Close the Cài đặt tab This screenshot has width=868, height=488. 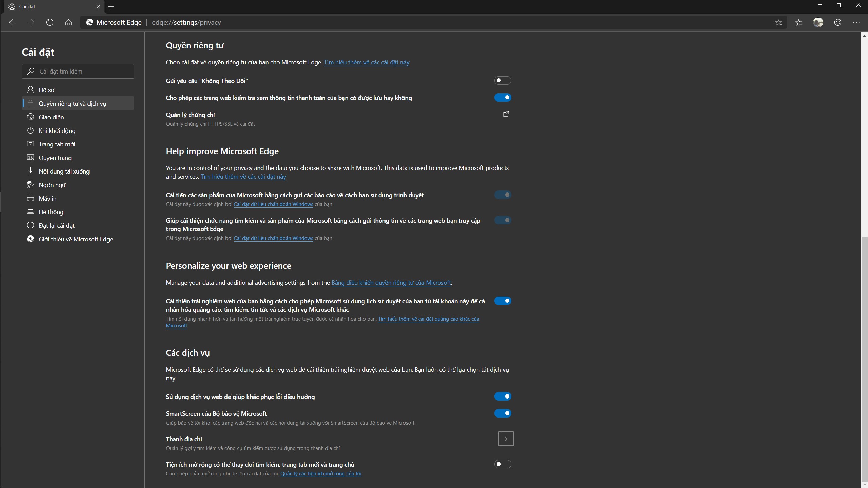pos(98,6)
